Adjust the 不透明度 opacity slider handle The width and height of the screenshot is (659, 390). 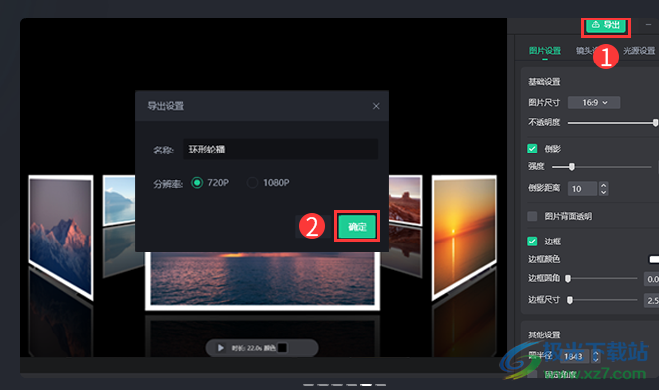pyautogui.click(x=656, y=123)
